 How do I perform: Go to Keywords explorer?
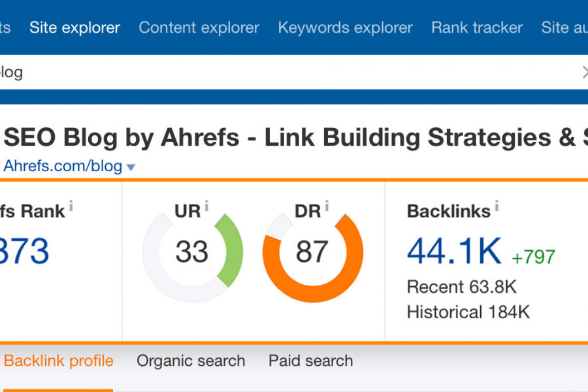[345, 27]
